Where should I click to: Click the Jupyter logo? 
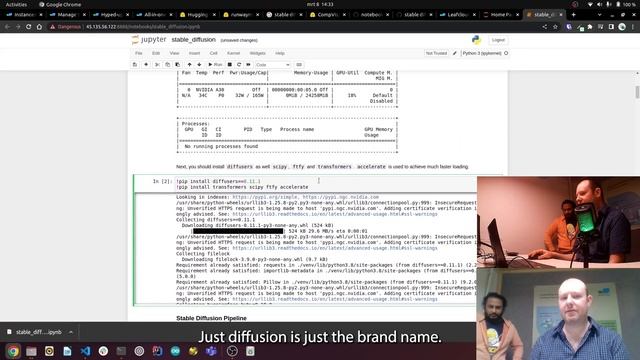tap(149, 40)
